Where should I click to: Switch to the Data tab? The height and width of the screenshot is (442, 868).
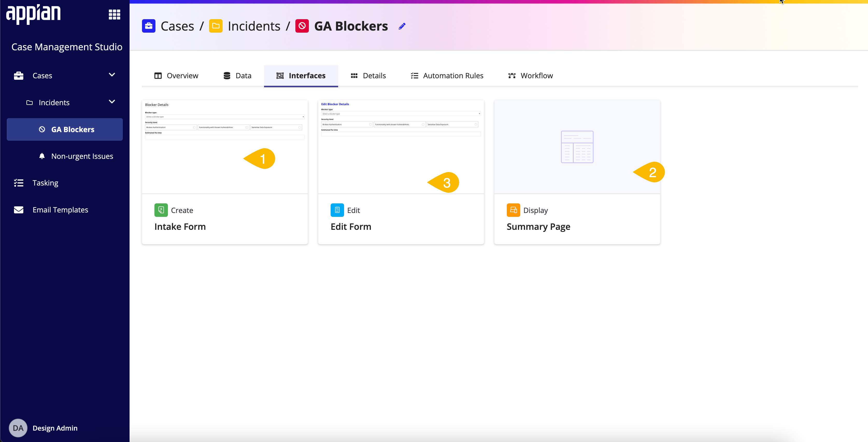(237, 75)
